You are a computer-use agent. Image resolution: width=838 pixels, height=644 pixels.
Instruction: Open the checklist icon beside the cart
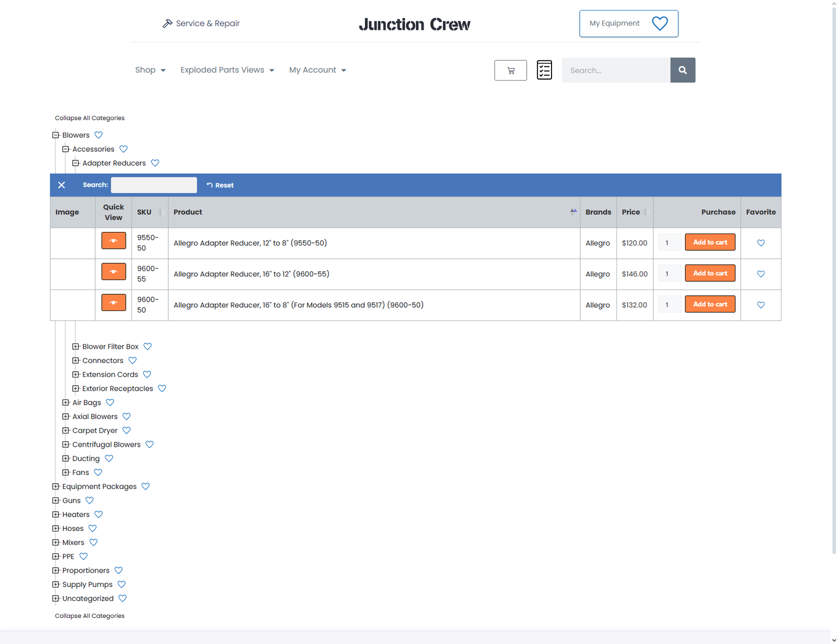[x=544, y=70]
